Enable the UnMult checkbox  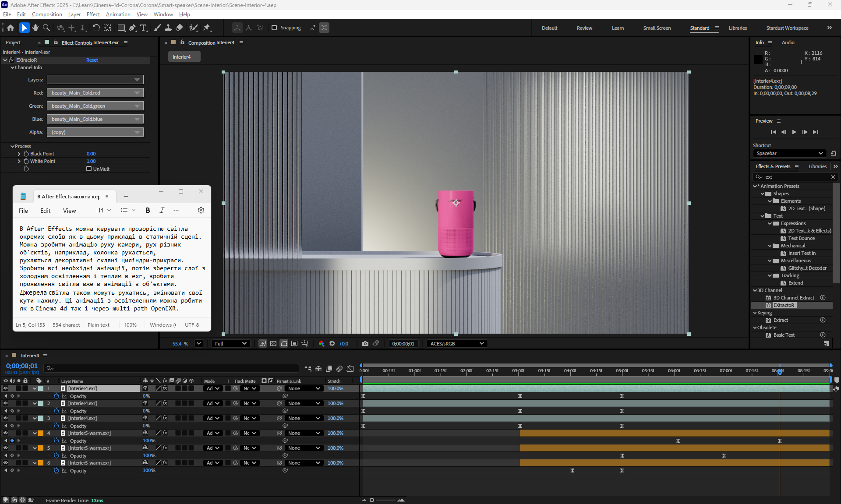(89, 169)
